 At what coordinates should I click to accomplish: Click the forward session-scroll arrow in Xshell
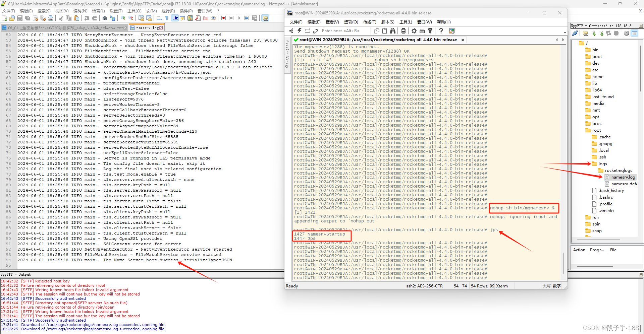tap(563, 40)
